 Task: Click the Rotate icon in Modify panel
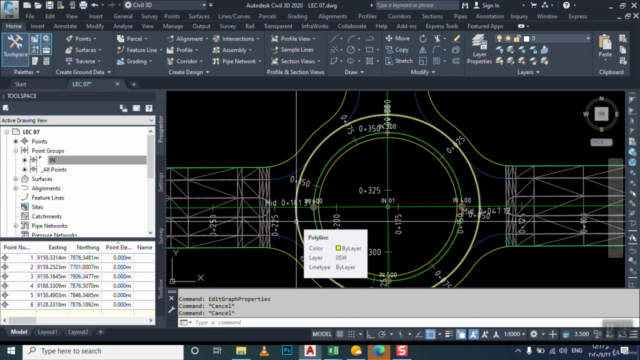click(x=423, y=39)
